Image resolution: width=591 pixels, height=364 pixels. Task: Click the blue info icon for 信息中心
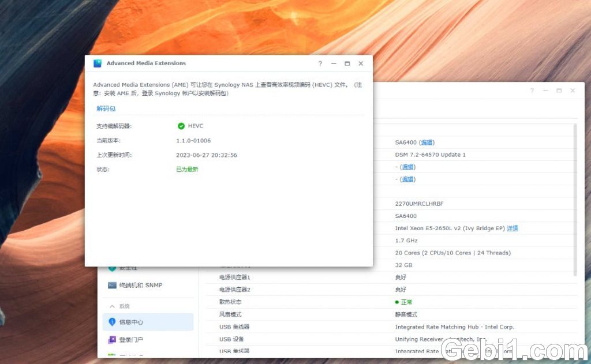click(x=112, y=322)
